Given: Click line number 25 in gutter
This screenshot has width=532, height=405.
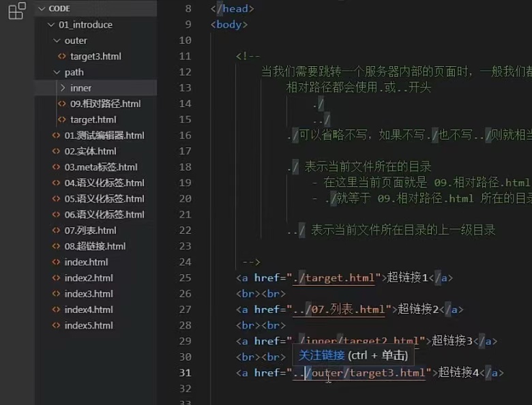Looking at the screenshot, I should (185, 278).
